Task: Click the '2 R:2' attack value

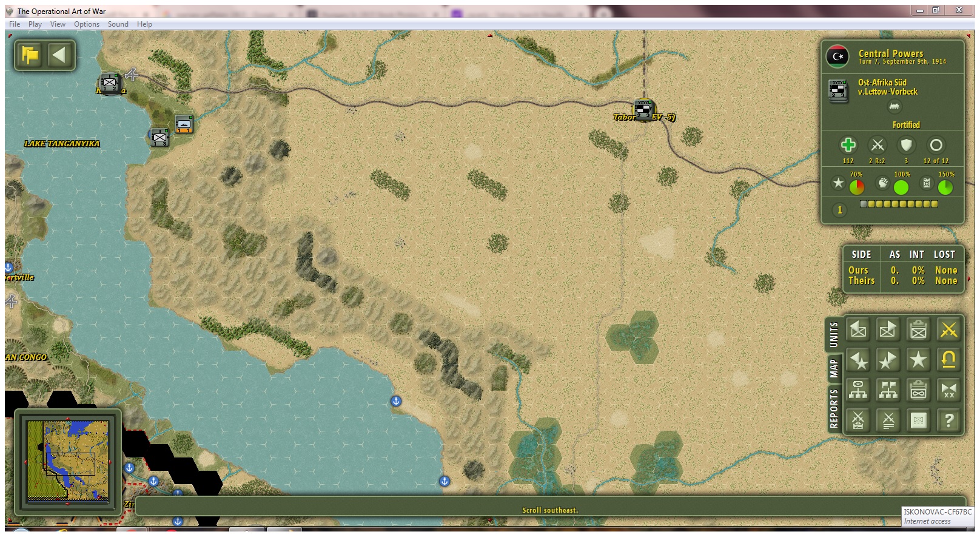Action: pyautogui.click(x=877, y=161)
